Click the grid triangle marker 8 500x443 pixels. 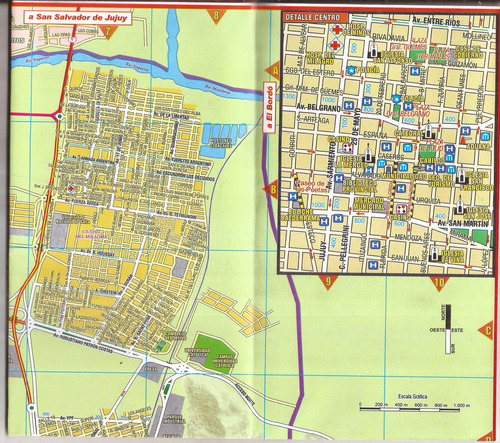(x=216, y=16)
